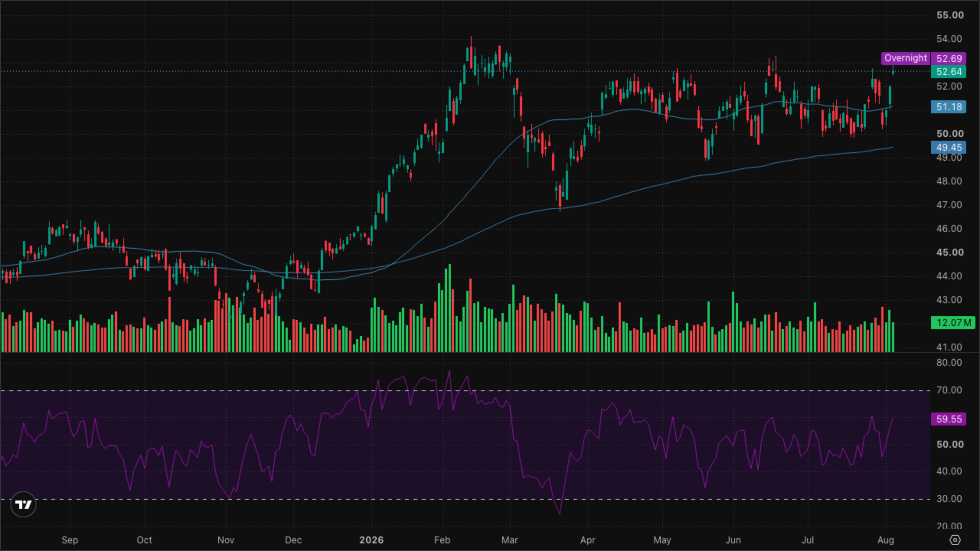Click the green 12.07 M volume tag
Image resolution: width=980 pixels, height=551 pixels.
953,323
